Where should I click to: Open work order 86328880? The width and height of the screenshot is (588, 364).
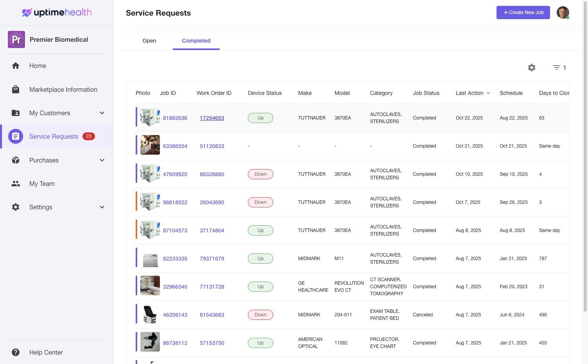[x=212, y=174]
